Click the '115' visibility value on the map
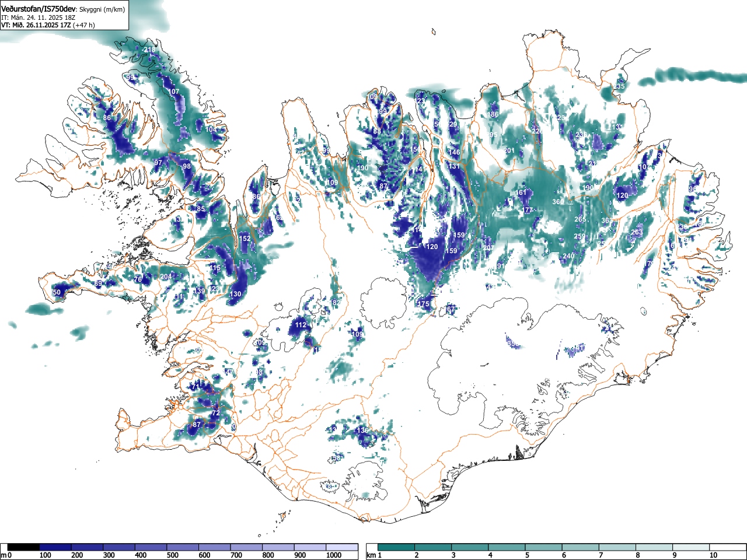The image size is (747, 560). coord(215,268)
